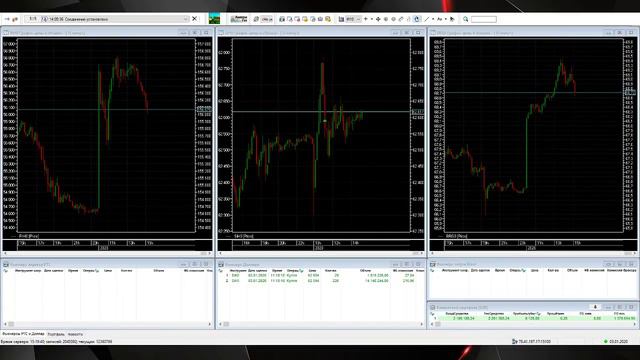Click the 03.01.2020 date in status bar
640x360 pixels.
click(x=618, y=341)
